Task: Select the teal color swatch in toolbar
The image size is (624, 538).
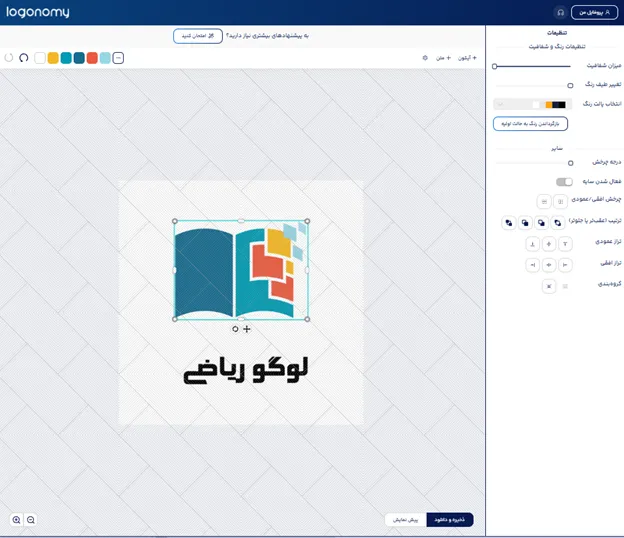Action: (x=66, y=58)
